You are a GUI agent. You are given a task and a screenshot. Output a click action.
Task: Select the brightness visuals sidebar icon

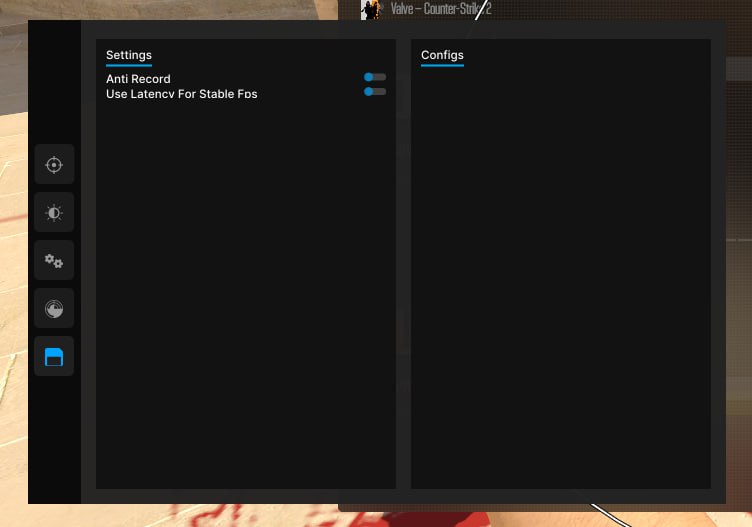pos(54,213)
